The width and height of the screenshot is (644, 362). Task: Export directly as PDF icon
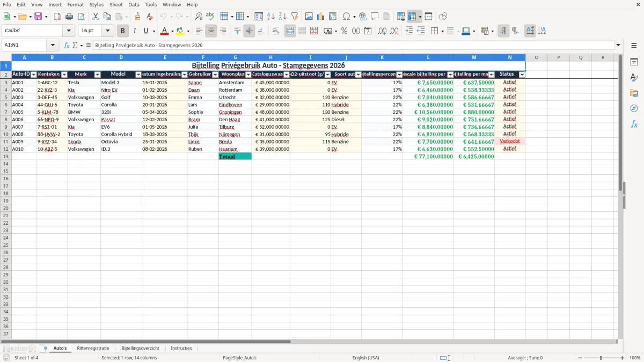tap(57, 17)
